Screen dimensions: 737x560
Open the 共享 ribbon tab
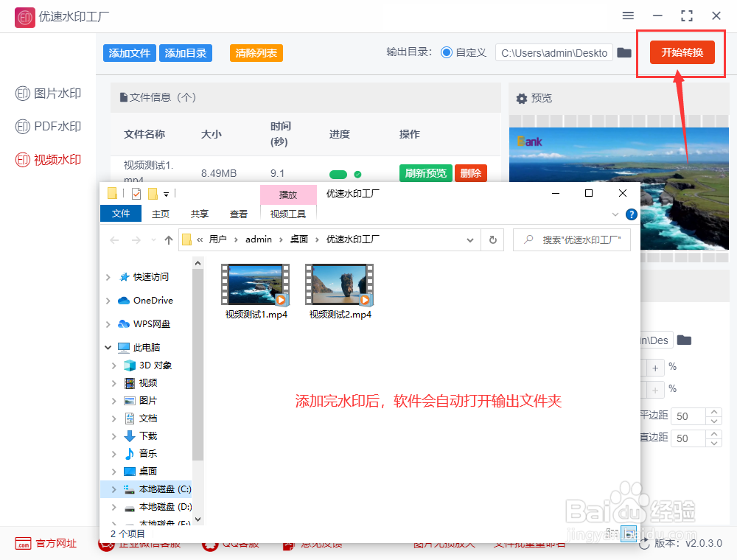click(199, 214)
